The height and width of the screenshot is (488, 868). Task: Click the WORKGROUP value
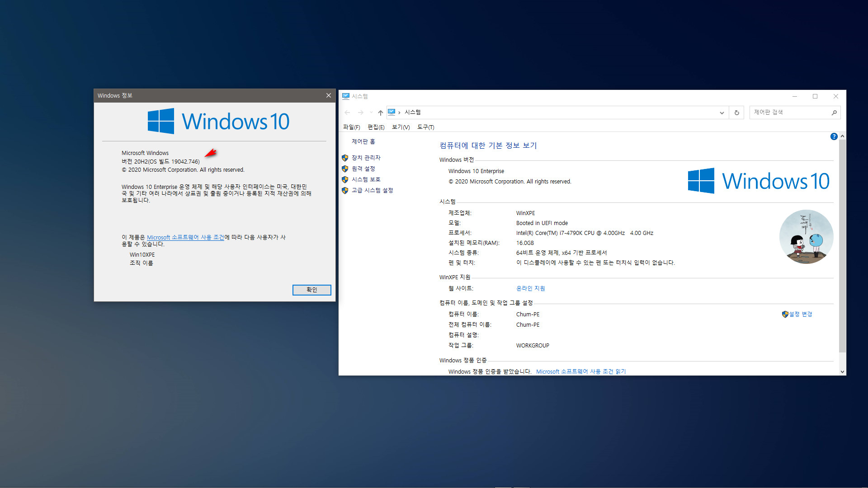coord(533,346)
